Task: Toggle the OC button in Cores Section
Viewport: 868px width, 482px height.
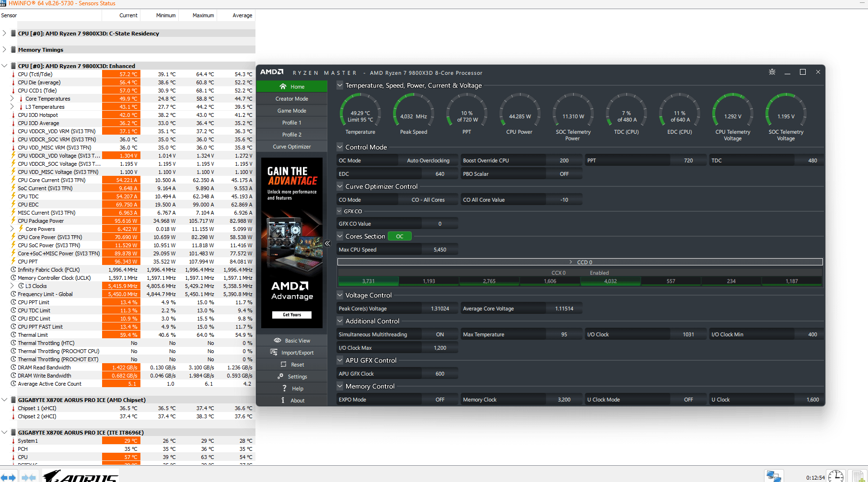Action: click(400, 236)
